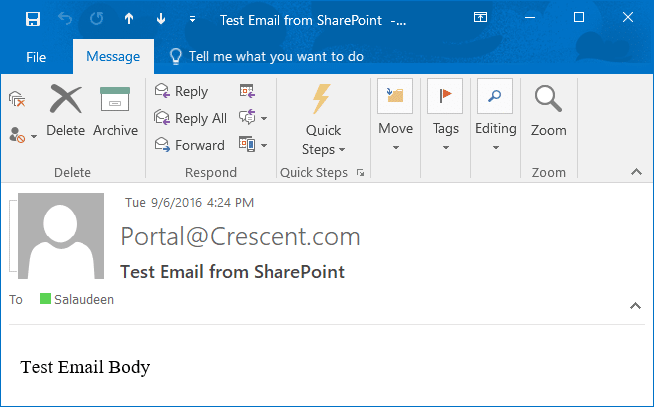Image resolution: width=661 pixels, height=413 pixels.
Task: Open the Zoom magnifier tool
Action: pos(548,111)
